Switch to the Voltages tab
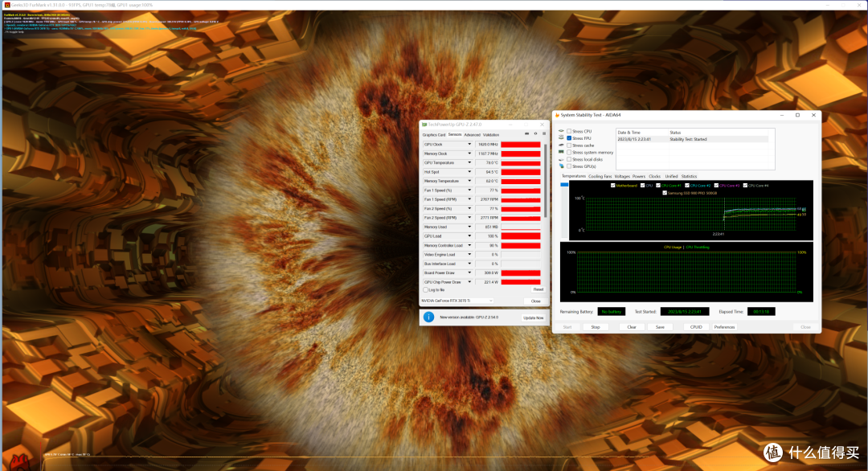 click(622, 177)
